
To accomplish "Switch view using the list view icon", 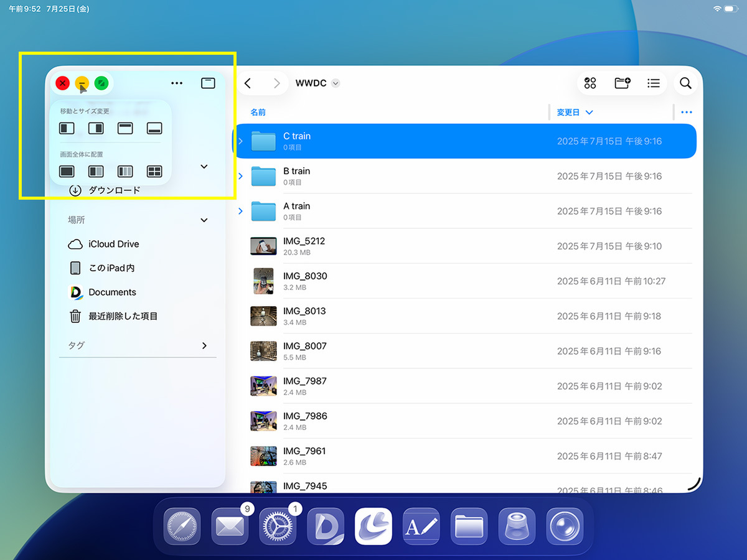I will pyautogui.click(x=653, y=83).
